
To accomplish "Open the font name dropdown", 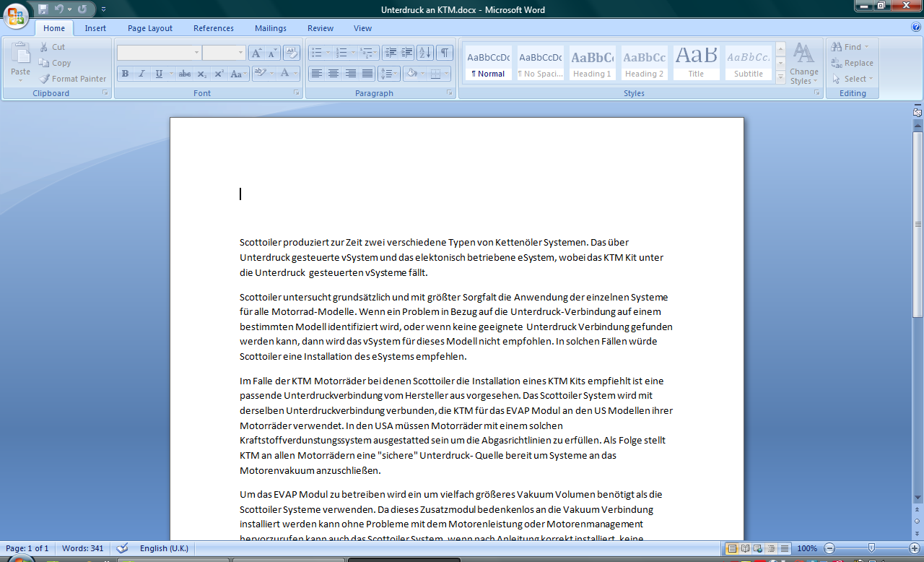I will pos(196,53).
